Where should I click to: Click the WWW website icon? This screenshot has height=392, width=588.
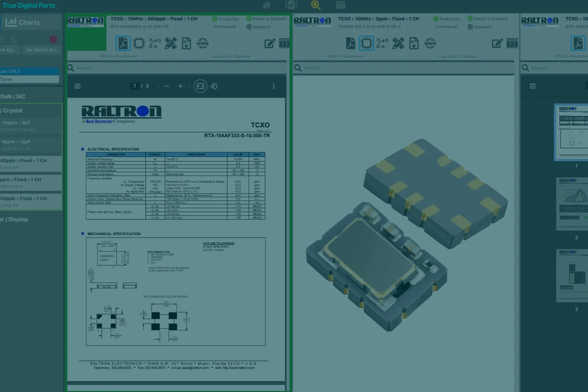pyautogui.click(x=203, y=43)
